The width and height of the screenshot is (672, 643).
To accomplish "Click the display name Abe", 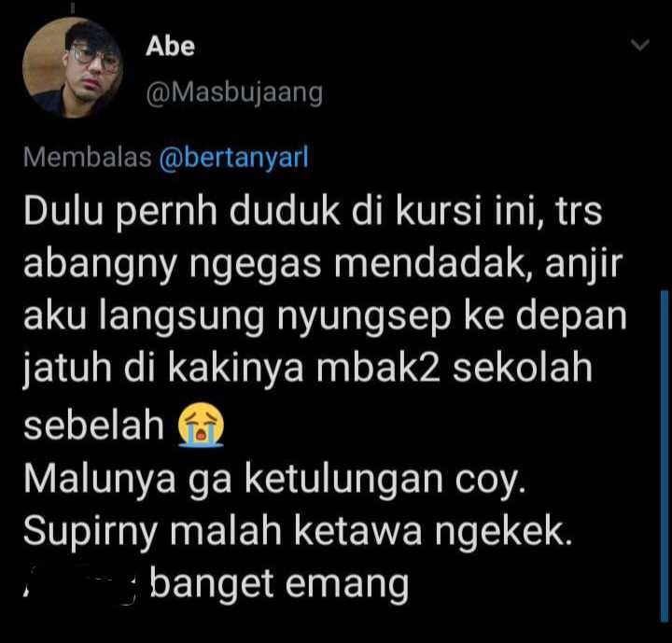I will tap(170, 47).
